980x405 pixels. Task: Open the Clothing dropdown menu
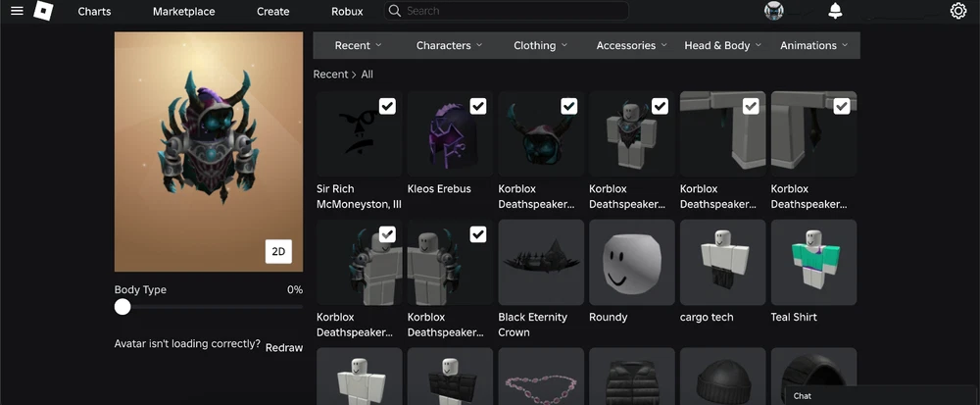(x=540, y=45)
